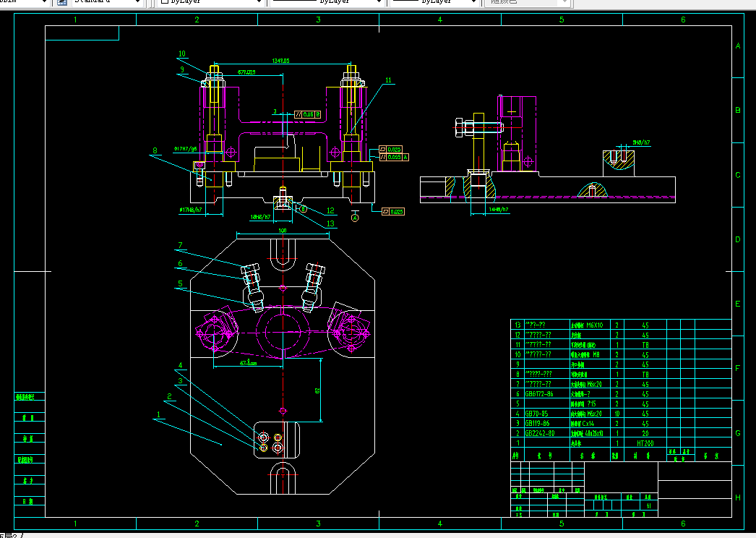Click balloon number 6 in plan view

click(x=180, y=263)
